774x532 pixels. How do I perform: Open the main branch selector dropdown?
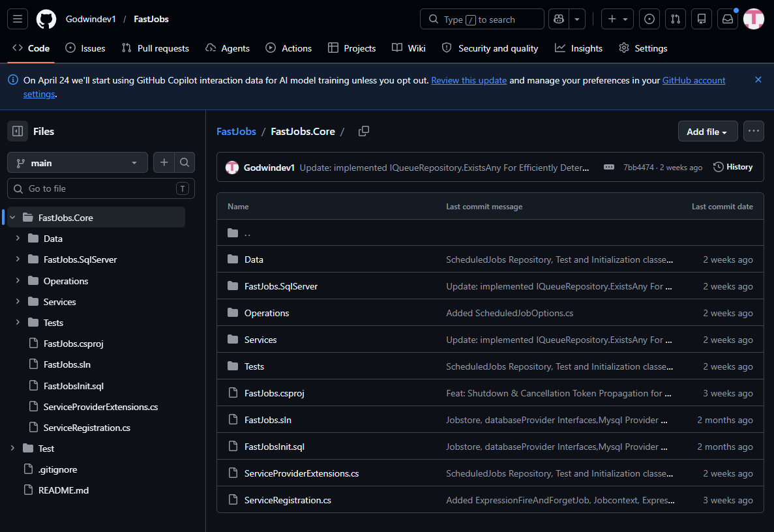coord(77,162)
